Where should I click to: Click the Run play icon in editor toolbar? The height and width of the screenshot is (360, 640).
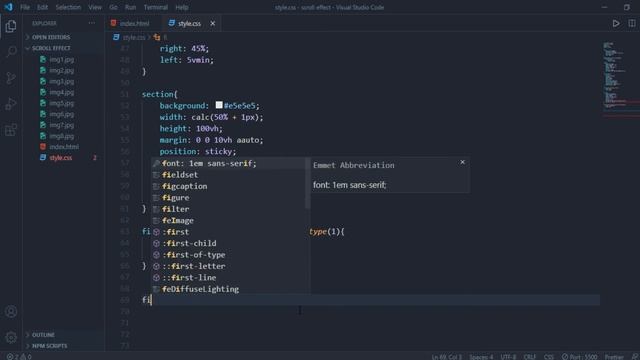tap(616, 23)
